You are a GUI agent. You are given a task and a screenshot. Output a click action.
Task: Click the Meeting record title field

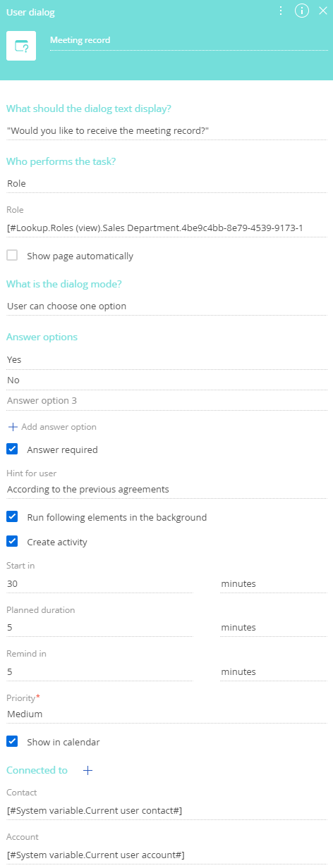point(188,41)
